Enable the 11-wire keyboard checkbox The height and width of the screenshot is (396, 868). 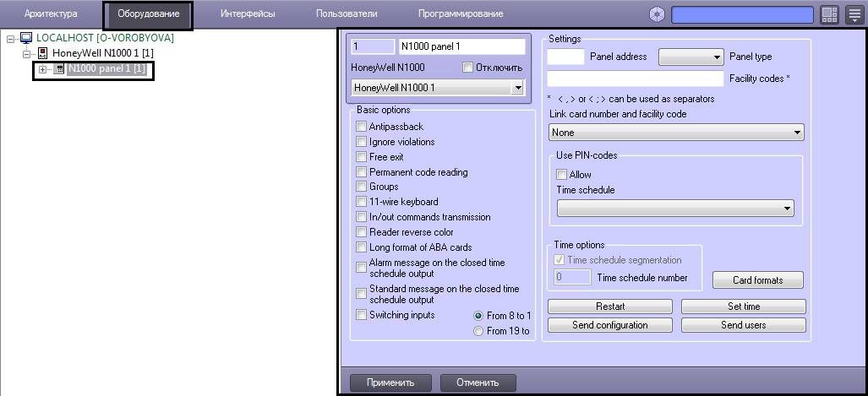(x=361, y=202)
